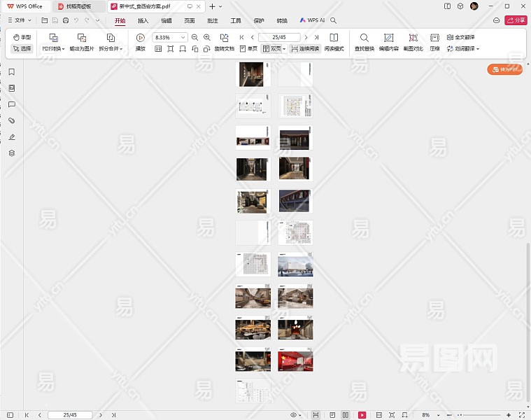Toggle 连续阅读 continuous reading
Image resolution: width=531 pixels, height=420 pixels.
(305, 49)
